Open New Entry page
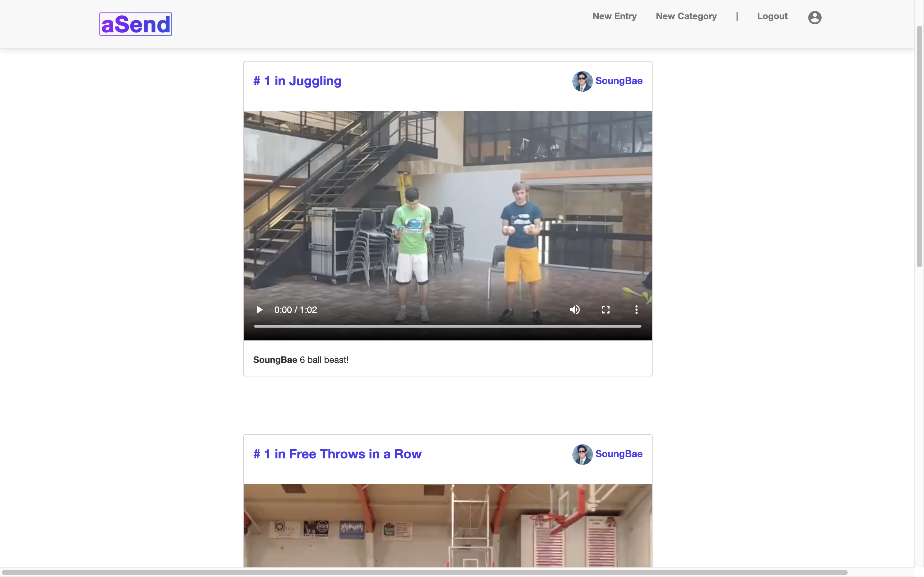This screenshot has width=924, height=577. (x=614, y=16)
